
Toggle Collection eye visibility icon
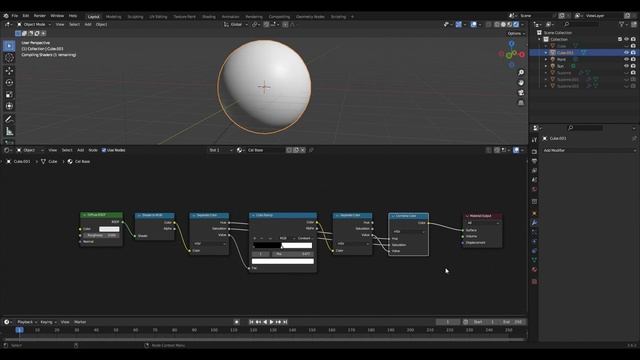[627, 39]
